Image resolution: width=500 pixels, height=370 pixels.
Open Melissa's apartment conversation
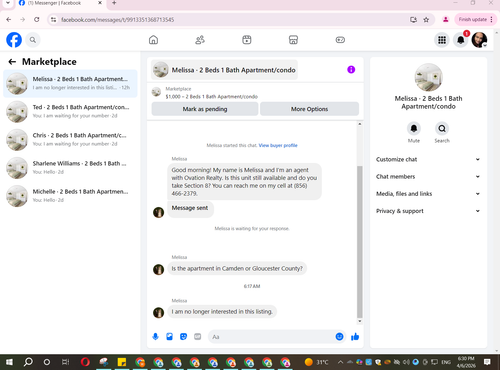(70, 83)
